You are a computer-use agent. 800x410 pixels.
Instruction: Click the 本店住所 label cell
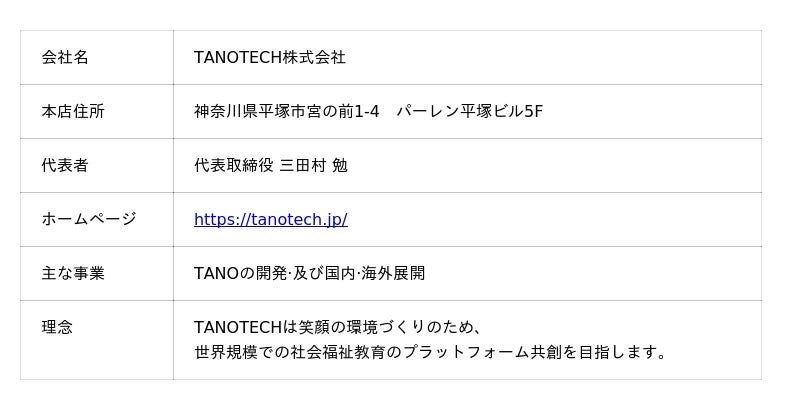click(73, 112)
